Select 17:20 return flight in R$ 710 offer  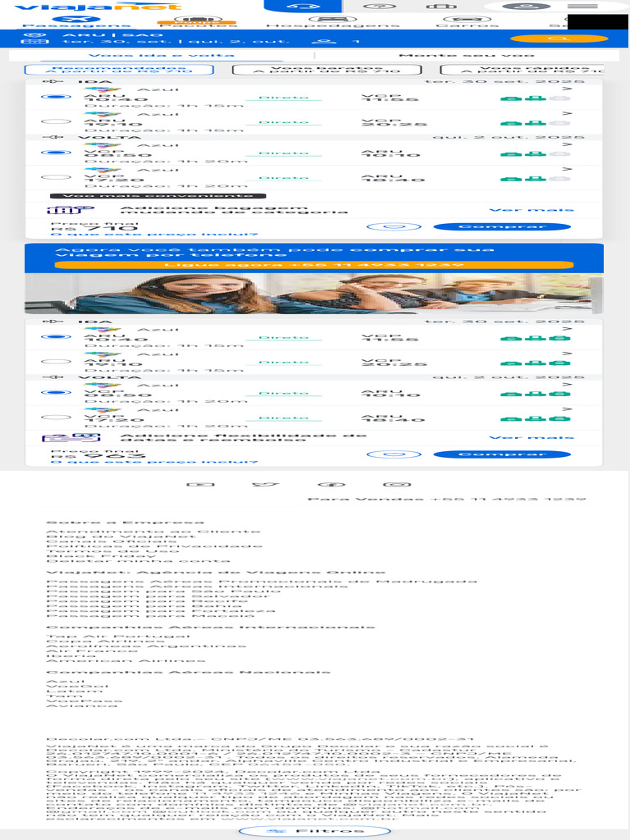tap(56, 177)
